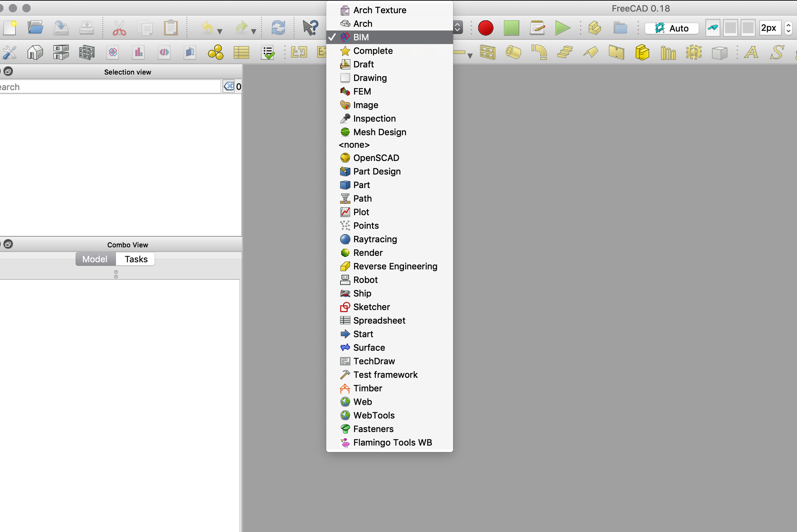Image resolution: width=797 pixels, height=532 pixels.
Task: Pick the line color swatch
Action: tap(731, 28)
